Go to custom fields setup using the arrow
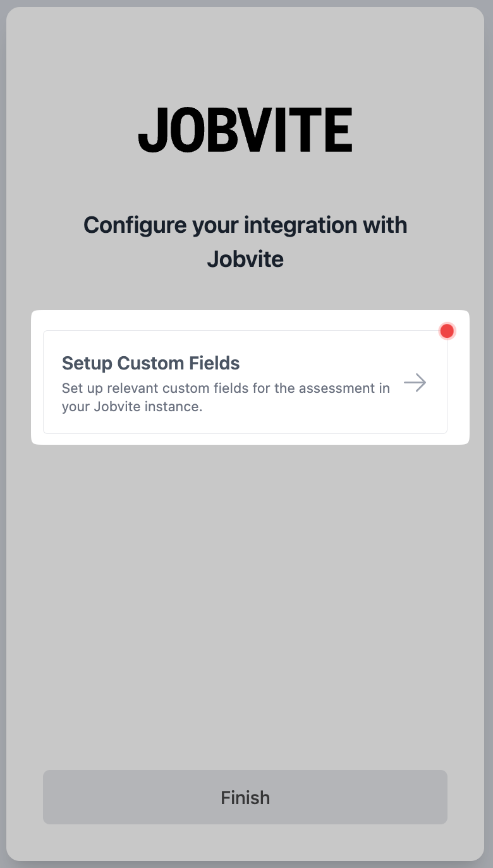 (x=415, y=383)
